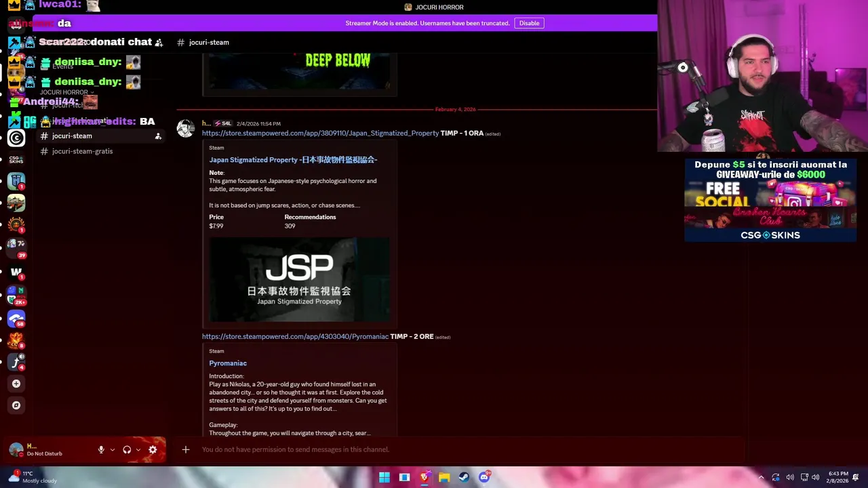
Task: Open the server icon with W logo
Action: point(16,272)
